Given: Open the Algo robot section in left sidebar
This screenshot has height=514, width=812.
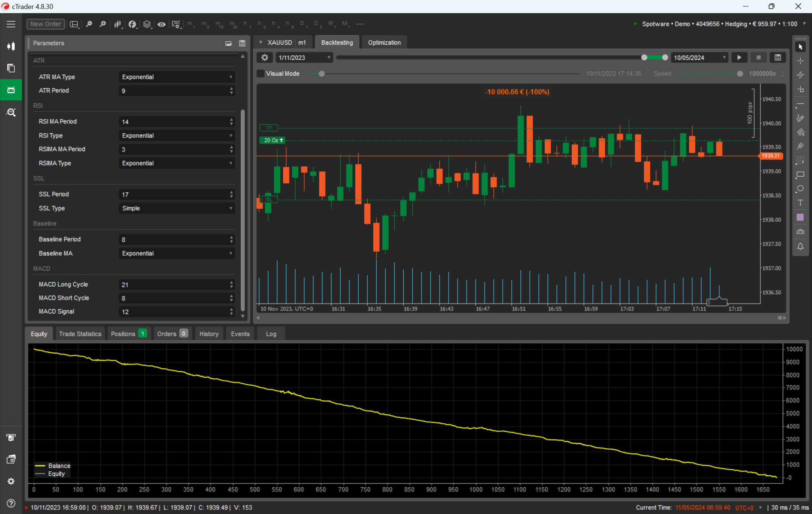Looking at the screenshot, I should tap(11, 89).
